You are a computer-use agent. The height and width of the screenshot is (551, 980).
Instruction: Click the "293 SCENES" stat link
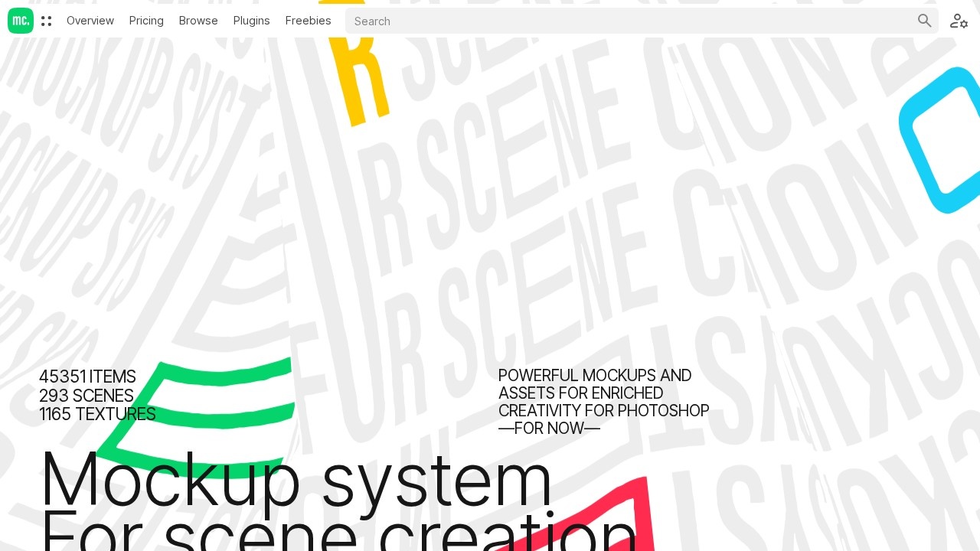pos(87,396)
